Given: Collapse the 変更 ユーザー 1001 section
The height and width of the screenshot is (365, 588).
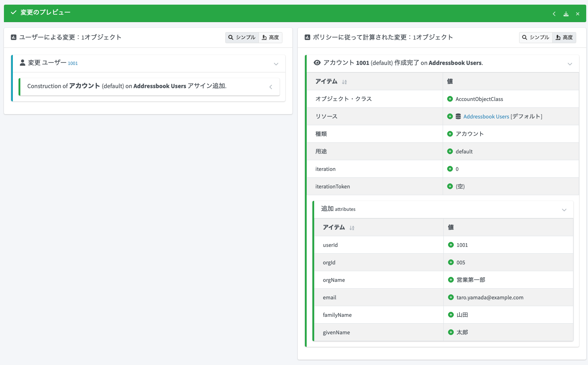Looking at the screenshot, I should (276, 64).
